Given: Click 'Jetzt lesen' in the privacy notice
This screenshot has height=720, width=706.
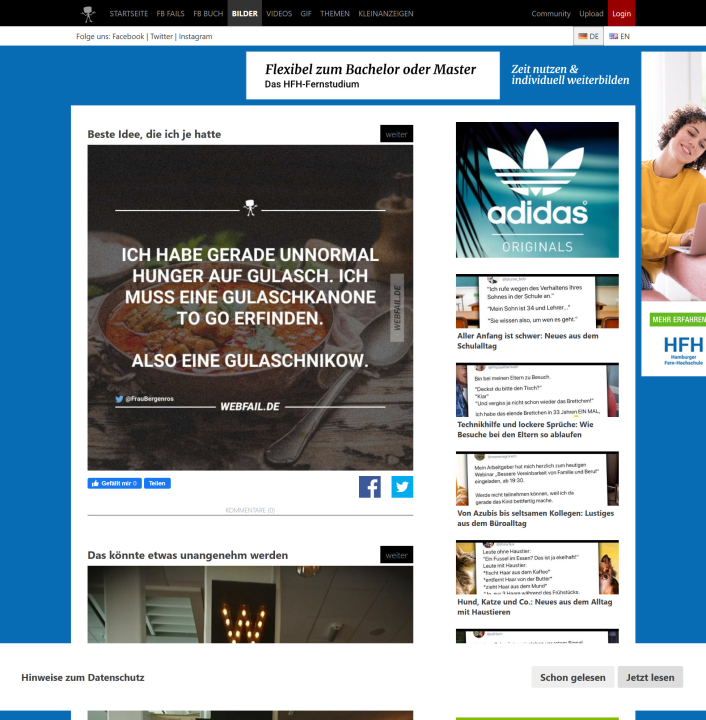Looking at the screenshot, I should pyautogui.click(x=650, y=677).
